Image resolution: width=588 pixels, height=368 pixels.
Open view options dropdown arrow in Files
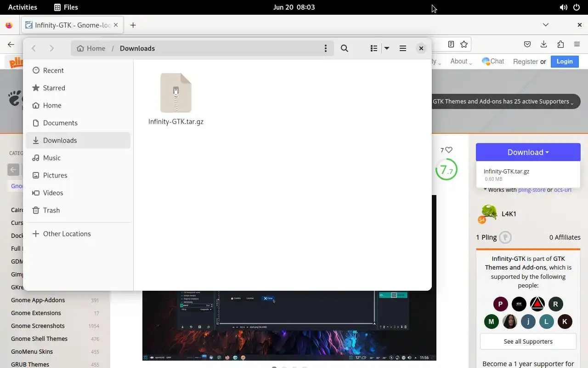[x=387, y=48]
